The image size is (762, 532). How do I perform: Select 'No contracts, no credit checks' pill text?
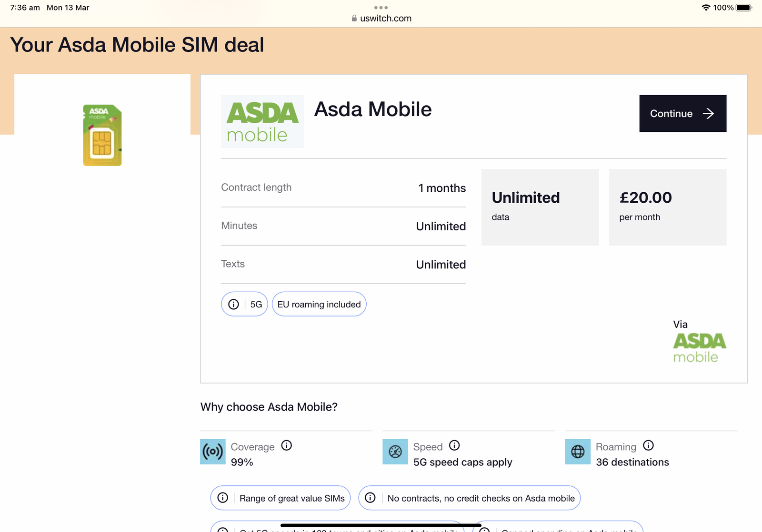[481, 498]
